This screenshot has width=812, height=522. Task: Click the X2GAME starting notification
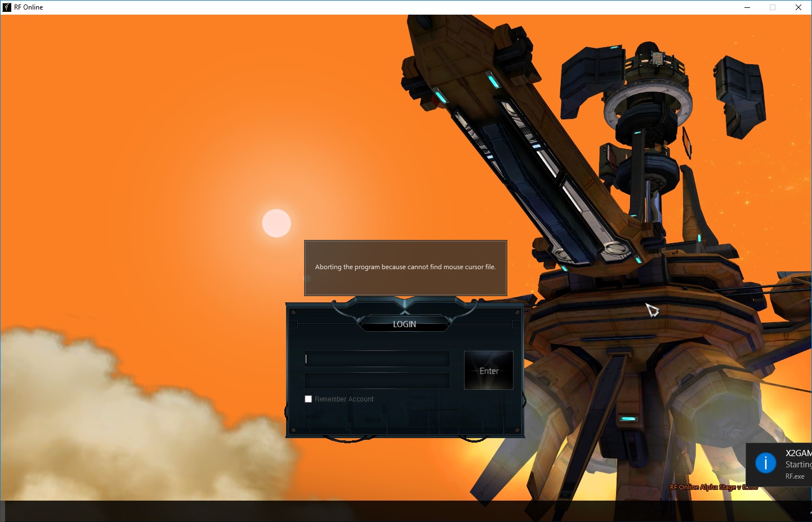pos(779,465)
